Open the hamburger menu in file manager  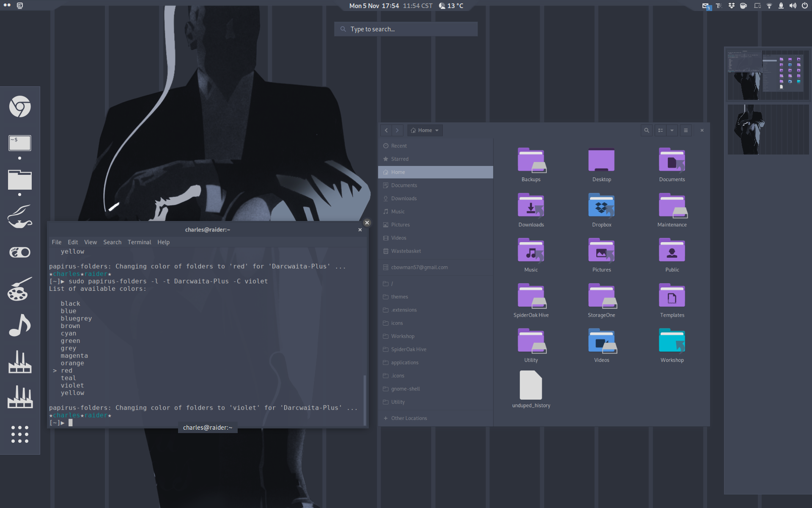[x=686, y=130]
